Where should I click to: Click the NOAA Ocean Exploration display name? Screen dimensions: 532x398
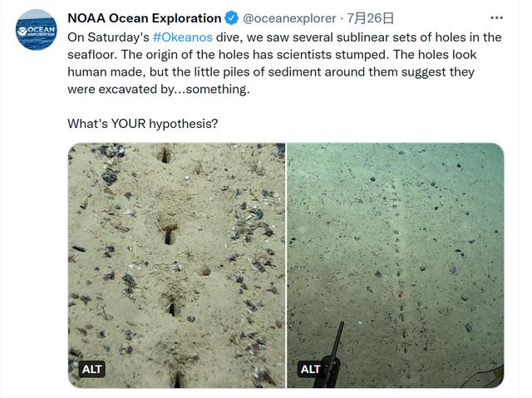144,17
